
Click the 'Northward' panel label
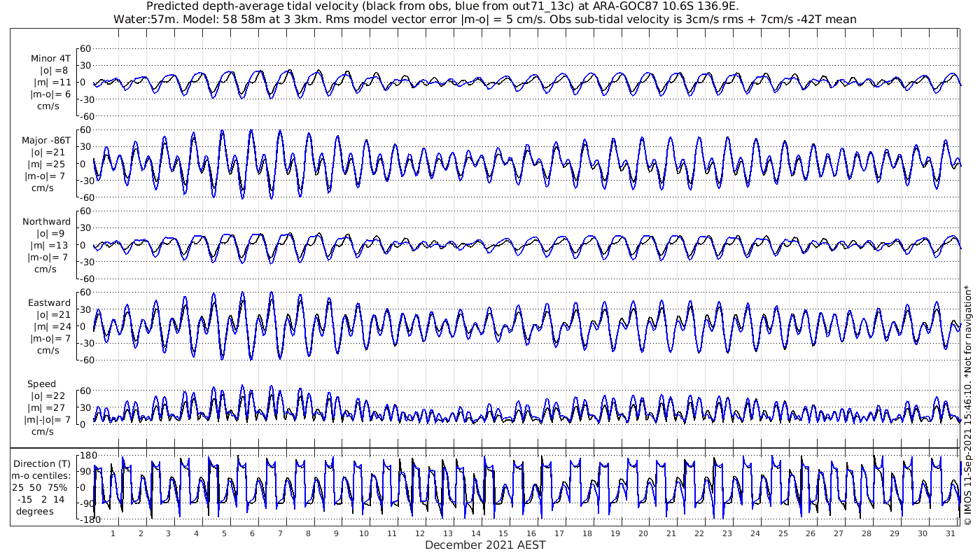(x=46, y=221)
